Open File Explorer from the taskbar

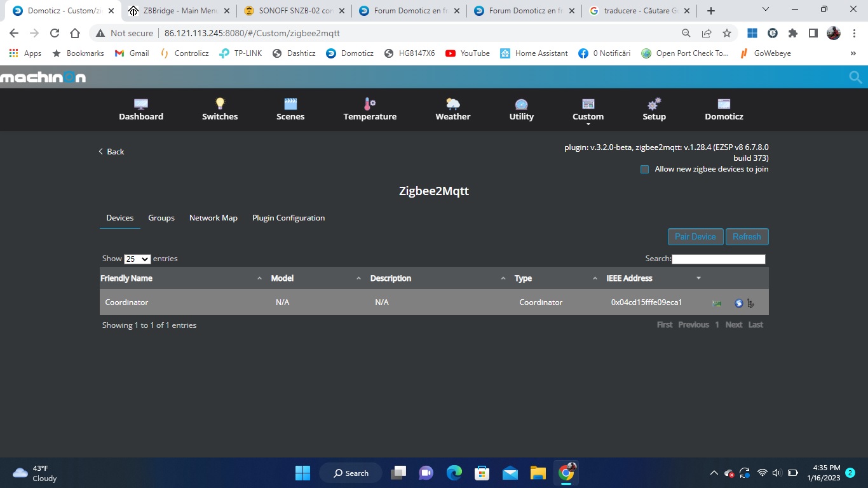538,473
